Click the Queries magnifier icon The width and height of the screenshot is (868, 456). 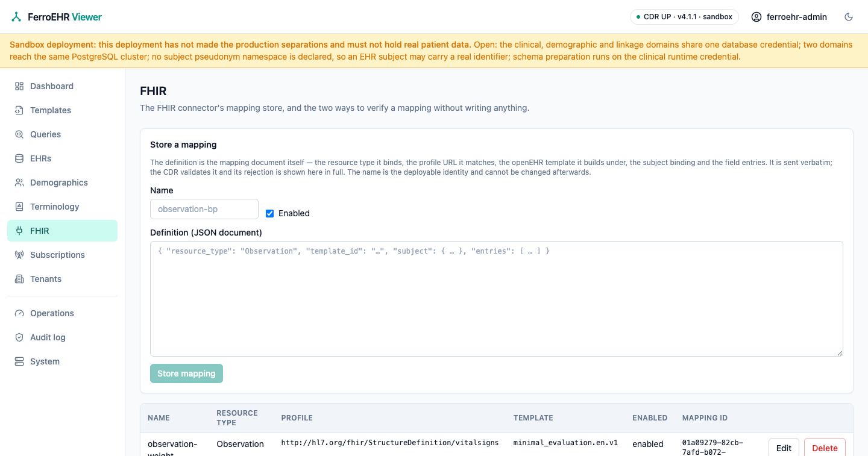19,134
